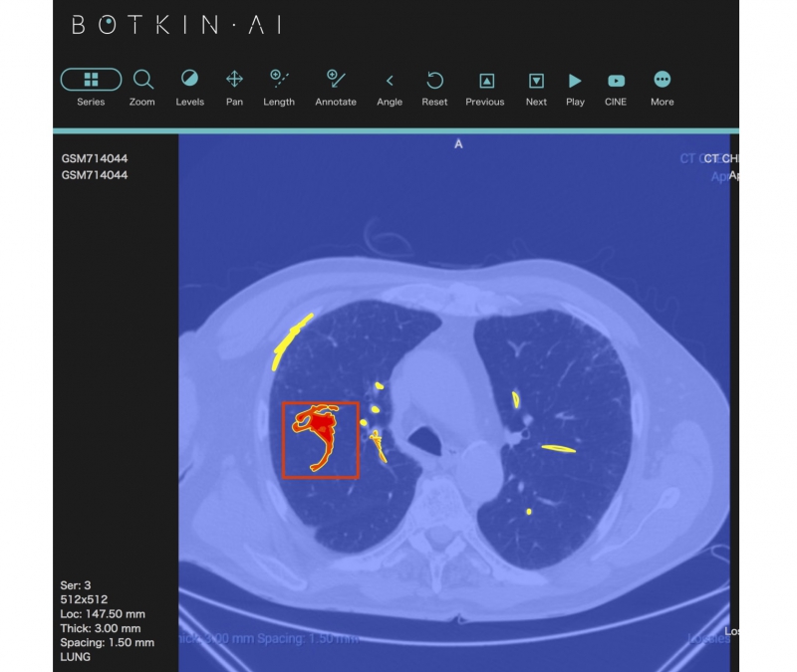Image resolution: width=797 pixels, height=672 pixels.
Task: Choose the Pan move tool
Action: pyautogui.click(x=234, y=80)
